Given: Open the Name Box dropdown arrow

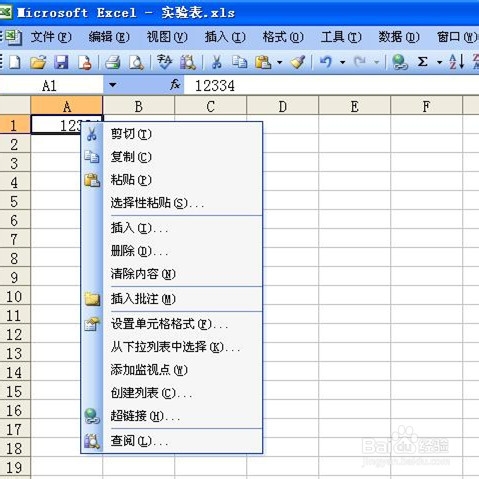Looking at the screenshot, I should pyautogui.click(x=113, y=85).
